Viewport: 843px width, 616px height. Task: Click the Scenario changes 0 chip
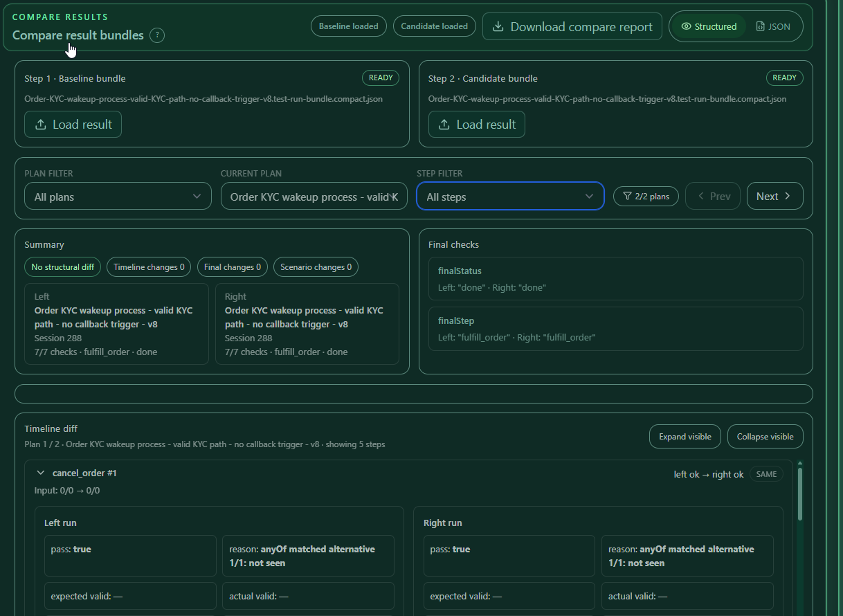[316, 267]
